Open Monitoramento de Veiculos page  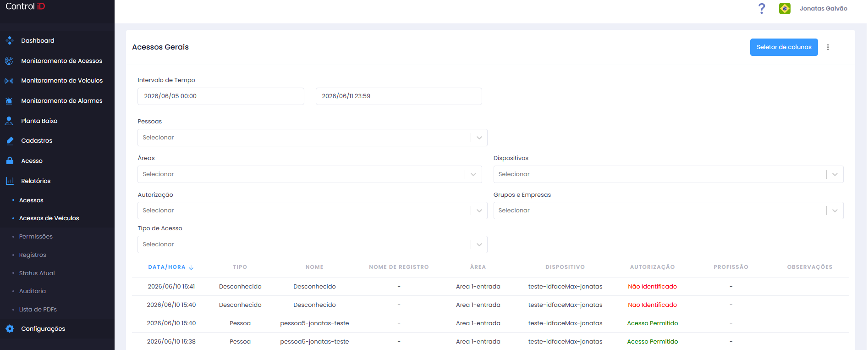pos(62,81)
